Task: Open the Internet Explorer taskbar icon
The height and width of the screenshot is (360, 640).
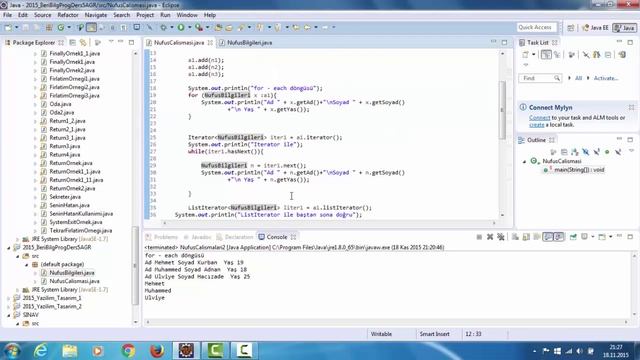Action: click(41, 351)
